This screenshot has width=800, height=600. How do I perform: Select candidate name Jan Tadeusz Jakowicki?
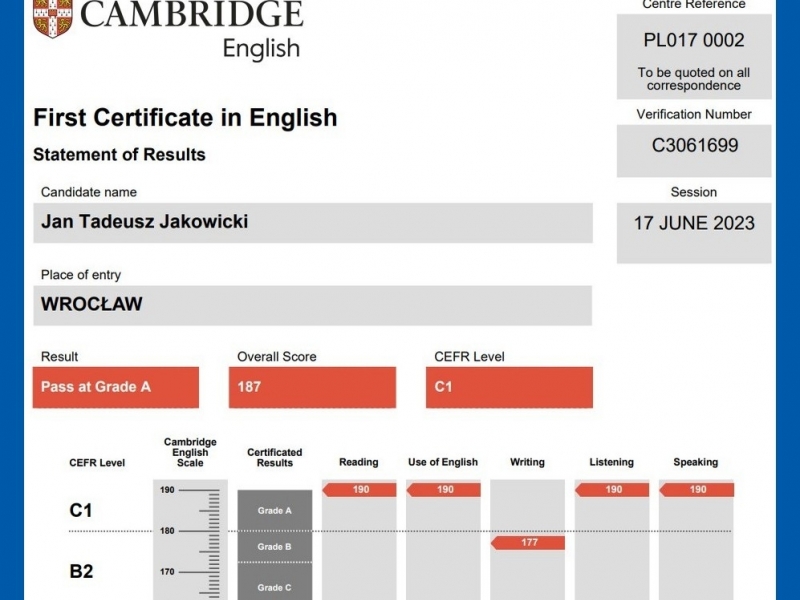pyautogui.click(x=144, y=221)
